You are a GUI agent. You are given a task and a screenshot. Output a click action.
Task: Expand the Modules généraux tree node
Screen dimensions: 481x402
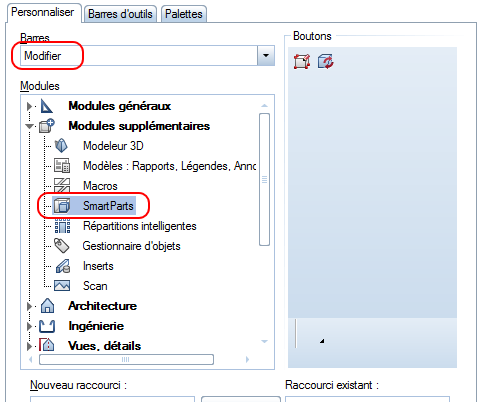[29, 106]
